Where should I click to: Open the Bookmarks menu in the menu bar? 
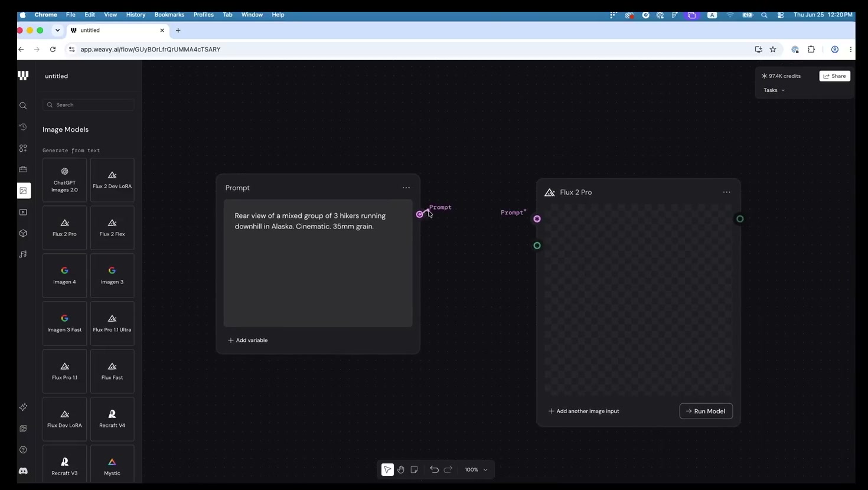(x=169, y=15)
